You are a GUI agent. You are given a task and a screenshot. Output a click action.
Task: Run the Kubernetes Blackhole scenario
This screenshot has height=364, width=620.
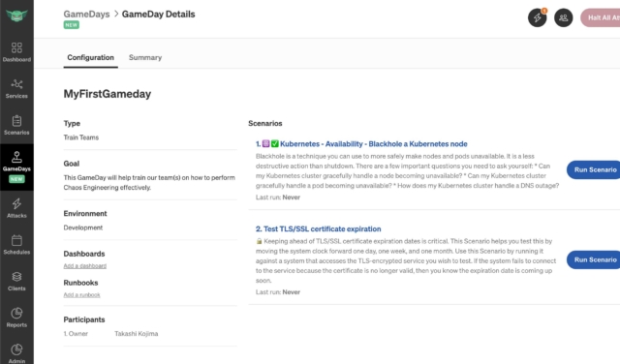(594, 170)
